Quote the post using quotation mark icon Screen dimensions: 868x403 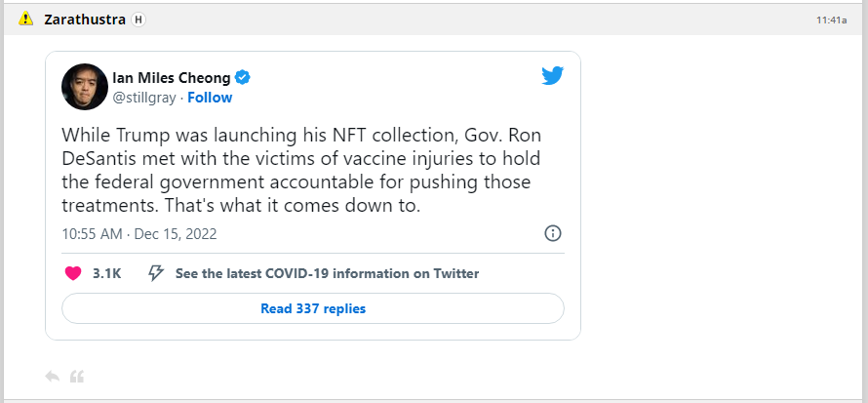[77, 377]
